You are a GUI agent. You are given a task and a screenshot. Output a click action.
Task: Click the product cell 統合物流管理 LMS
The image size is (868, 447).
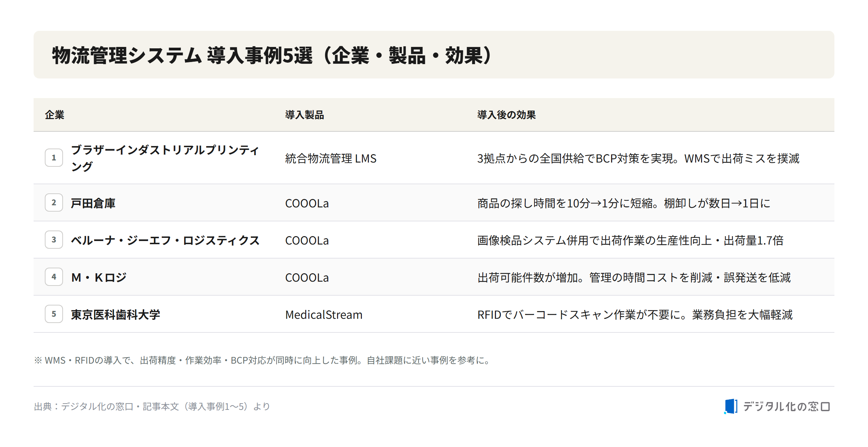(x=331, y=158)
